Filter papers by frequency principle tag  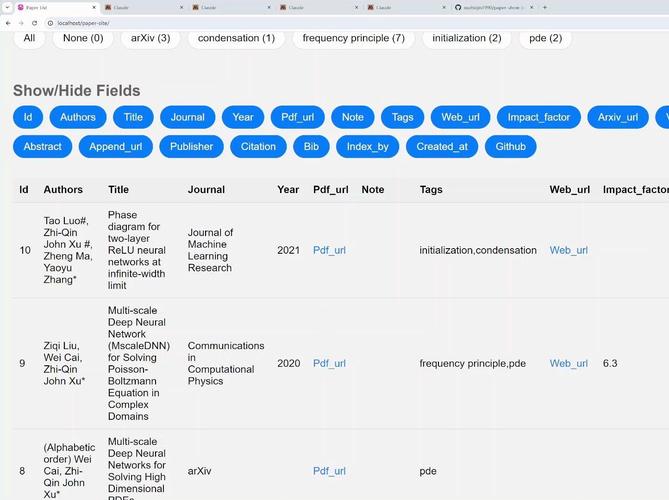tap(353, 38)
